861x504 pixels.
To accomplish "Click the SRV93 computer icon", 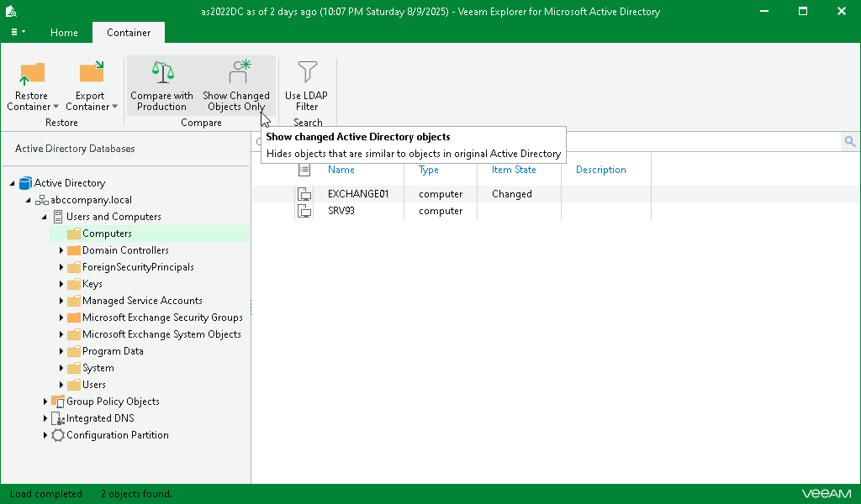I will point(304,211).
